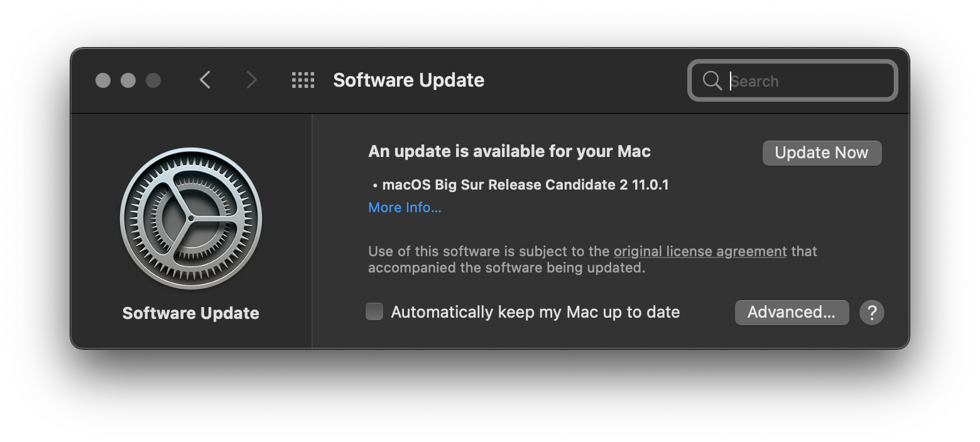This screenshot has width=980, height=442.
Task: Open the More Info link
Action: [x=405, y=208]
